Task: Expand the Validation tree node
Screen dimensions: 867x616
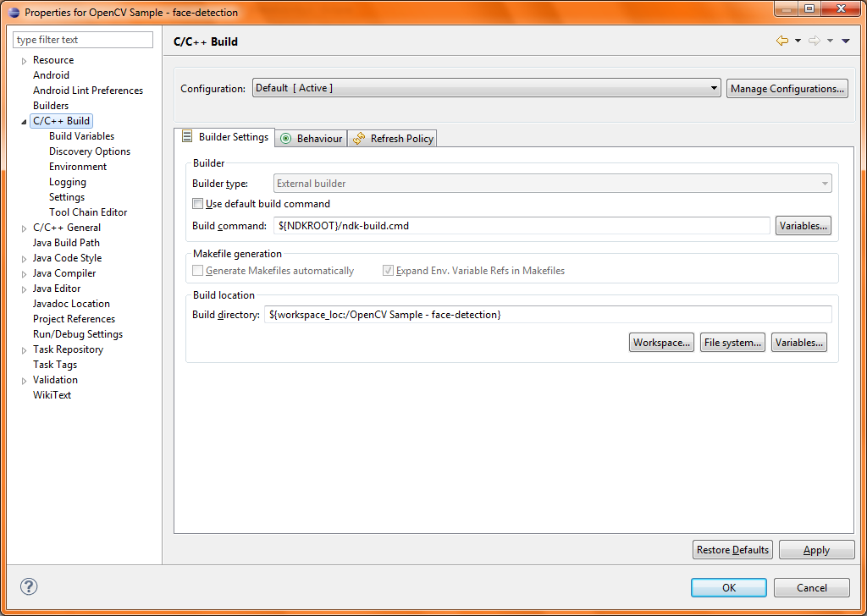Action: pyautogui.click(x=24, y=381)
